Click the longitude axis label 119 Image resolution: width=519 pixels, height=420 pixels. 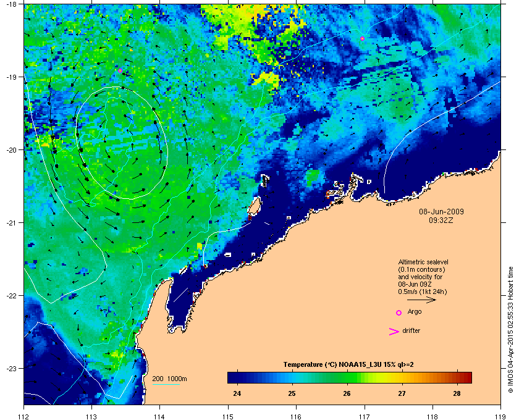pyautogui.click(x=500, y=417)
